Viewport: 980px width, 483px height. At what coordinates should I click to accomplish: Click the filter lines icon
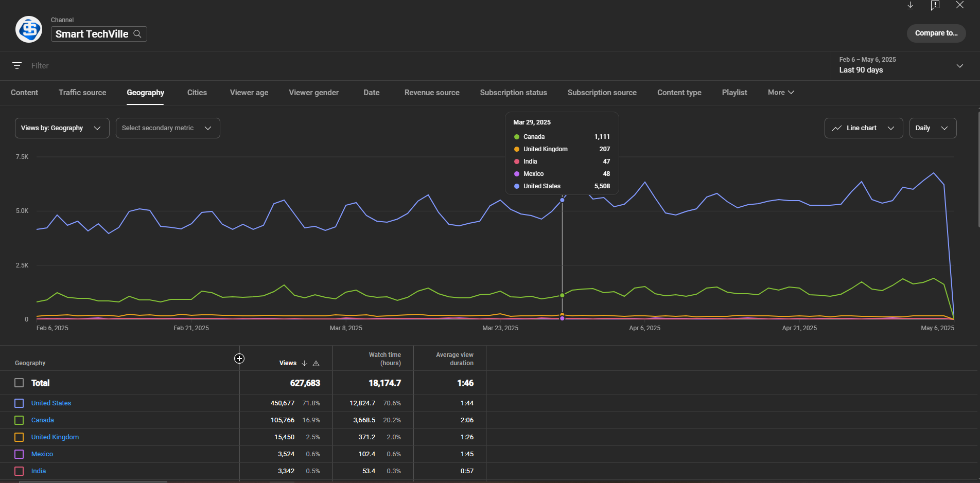[x=17, y=65]
